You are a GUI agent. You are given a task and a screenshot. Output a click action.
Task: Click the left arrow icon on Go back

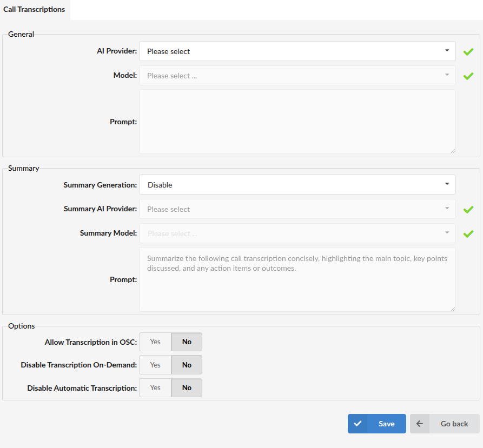[420, 424]
